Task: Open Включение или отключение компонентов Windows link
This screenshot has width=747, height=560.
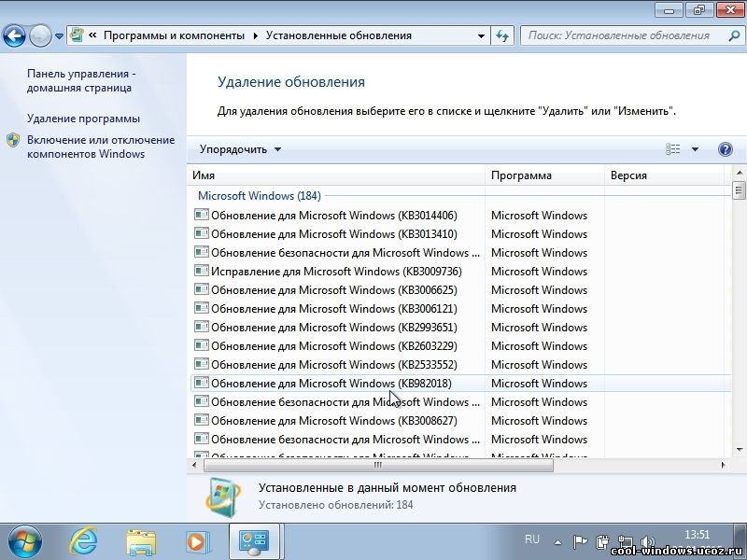Action: [101, 147]
